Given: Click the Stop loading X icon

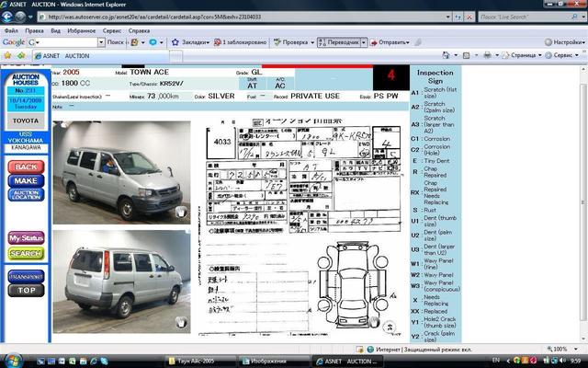Looking at the screenshot, I should coord(469,17).
